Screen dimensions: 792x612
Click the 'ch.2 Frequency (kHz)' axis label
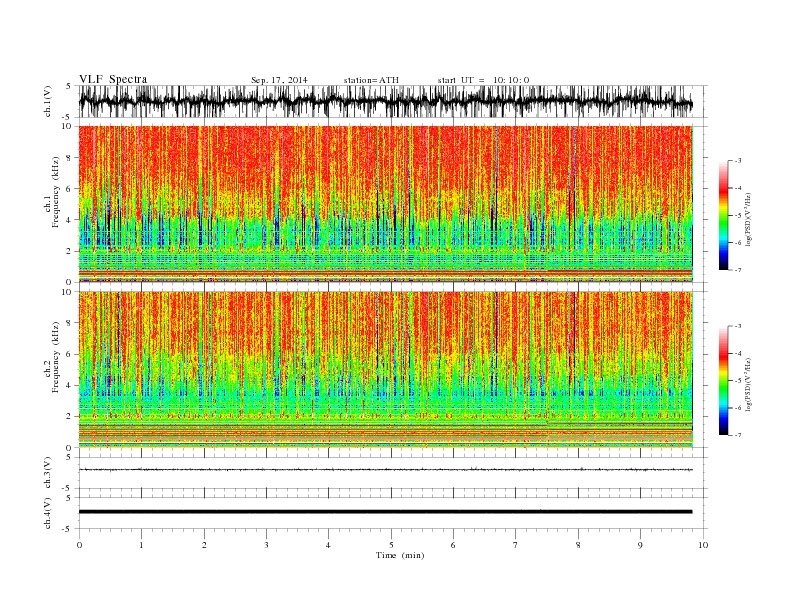pos(52,357)
